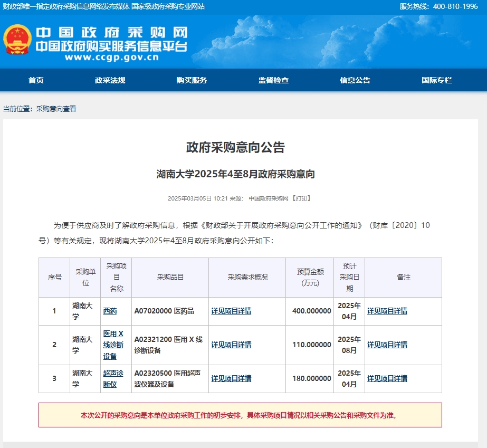Open 详见项目详情 in 备注 column for row 3
Screen dimensions: 487x448
click(x=387, y=379)
